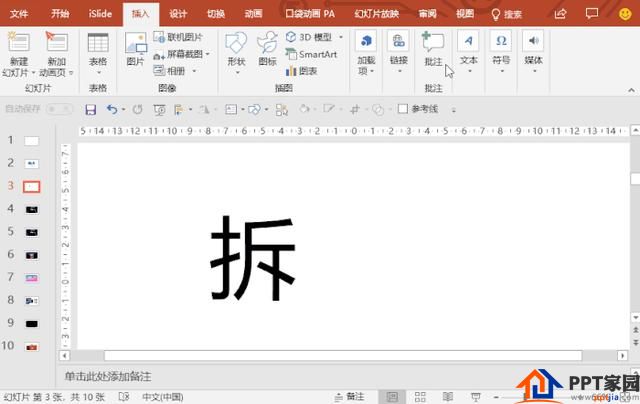Click the horizontal scrollbar right arrow
Viewport: 640px width, 404px height.
point(622,355)
